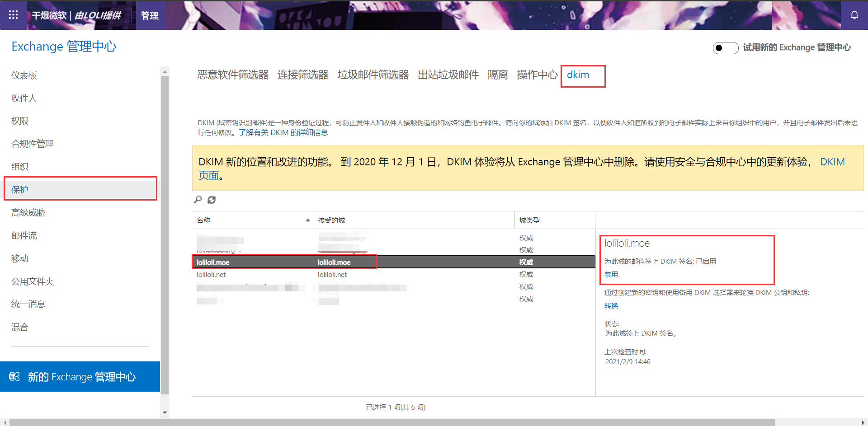Toggle the try new Exchange admin center switch

(725, 48)
